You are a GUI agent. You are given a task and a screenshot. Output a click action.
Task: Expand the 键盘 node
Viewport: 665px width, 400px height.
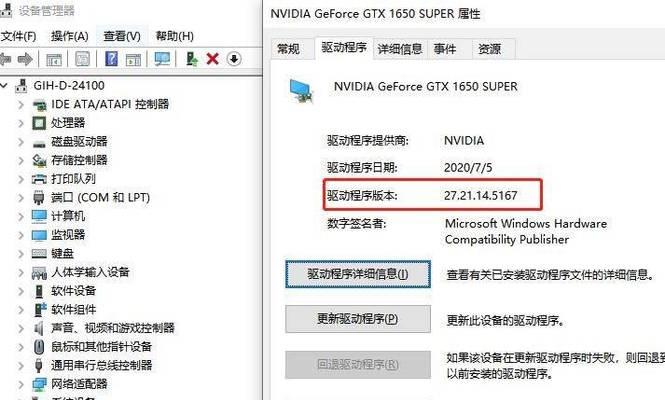[x=21, y=254]
